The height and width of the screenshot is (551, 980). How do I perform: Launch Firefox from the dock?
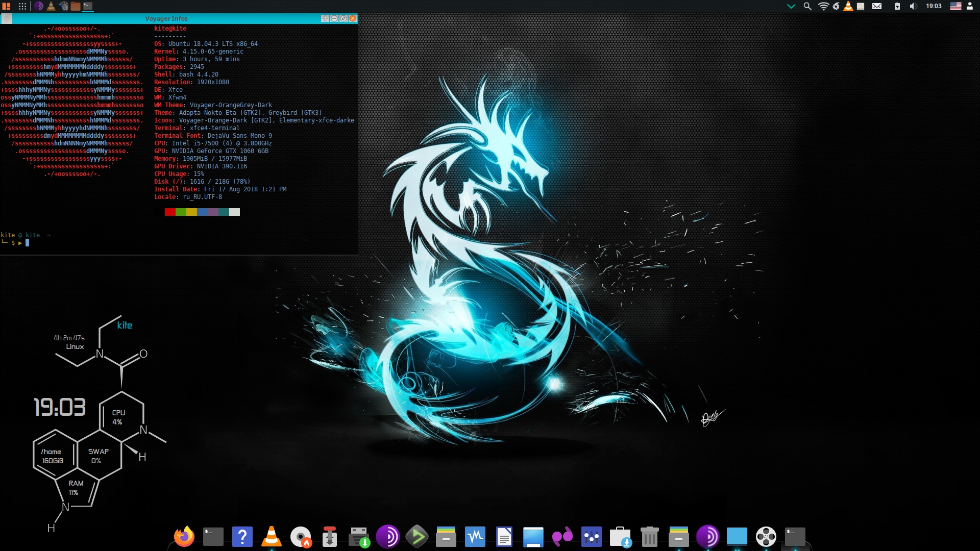pyautogui.click(x=184, y=537)
